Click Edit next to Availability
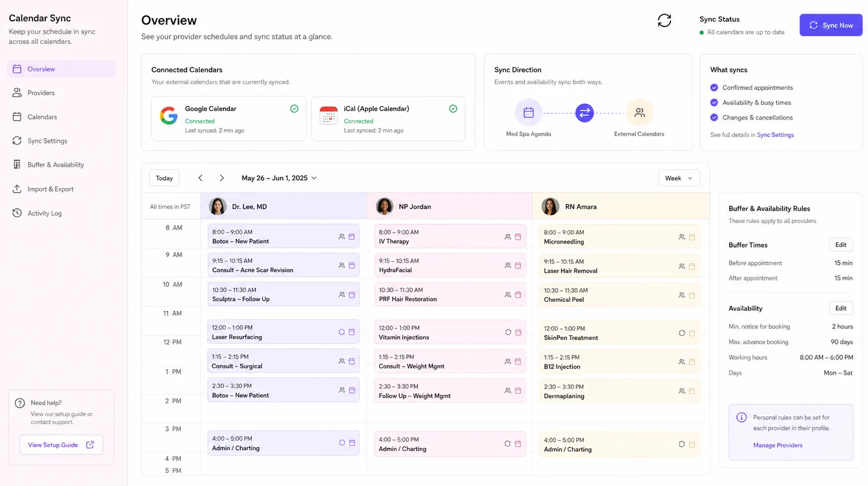This screenshot has height=486, width=868. point(841,308)
